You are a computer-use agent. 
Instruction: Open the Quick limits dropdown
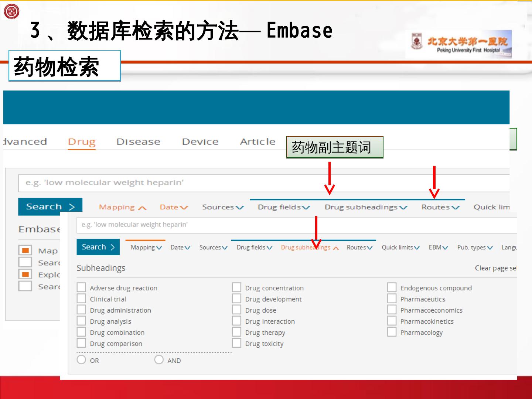(400, 248)
